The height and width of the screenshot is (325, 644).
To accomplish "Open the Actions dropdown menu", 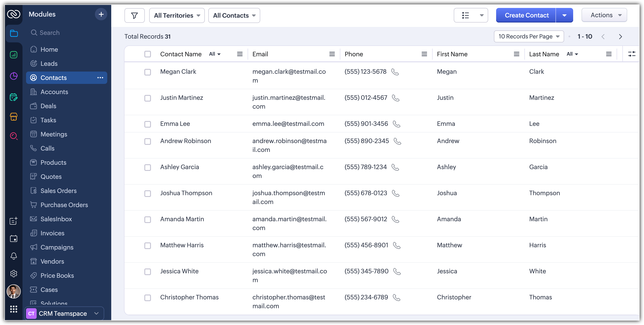I will pyautogui.click(x=604, y=15).
